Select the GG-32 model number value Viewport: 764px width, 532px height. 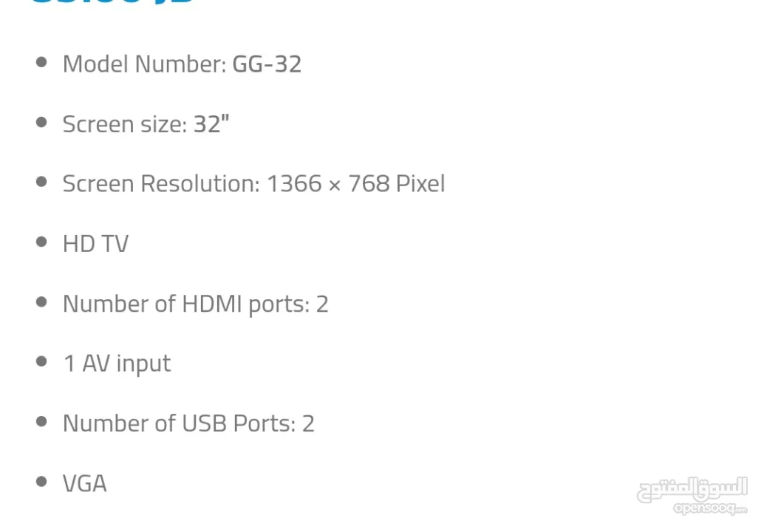coord(267,64)
